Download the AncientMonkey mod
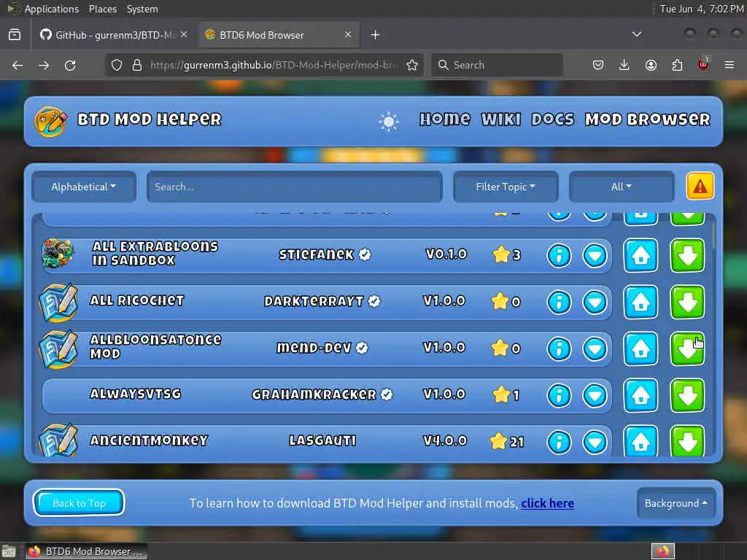This screenshot has width=747, height=560. pos(687,441)
